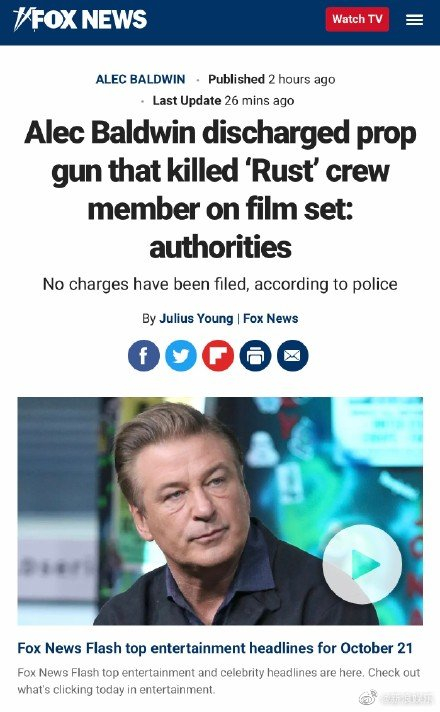This screenshot has width=440, height=712.
Task: Click the Fox News logo
Action: (80, 20)
